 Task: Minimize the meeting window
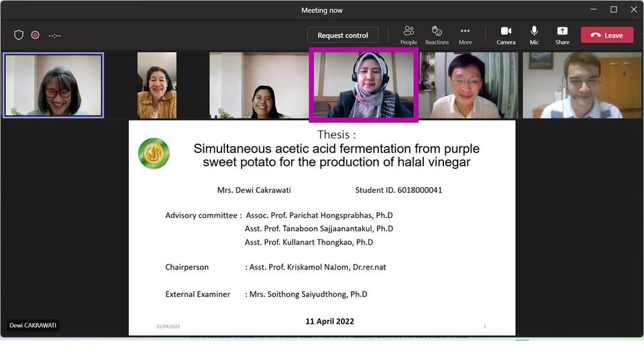tap(594, 9)
